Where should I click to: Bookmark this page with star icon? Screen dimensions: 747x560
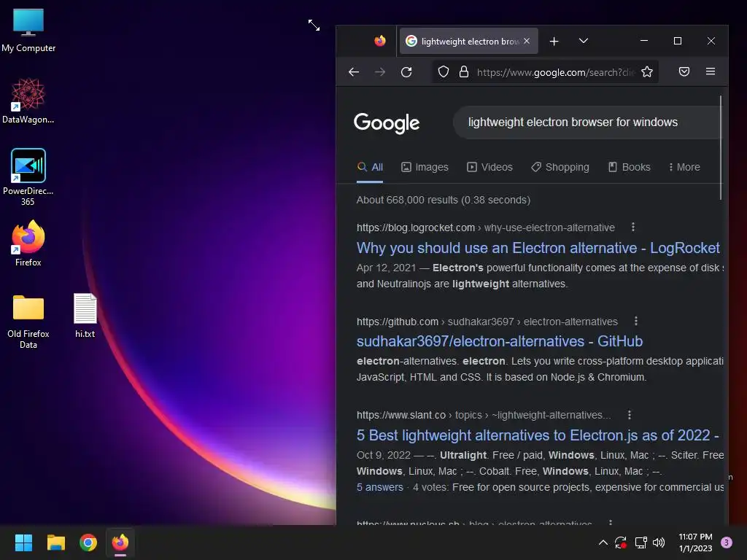tap(647, 72)
